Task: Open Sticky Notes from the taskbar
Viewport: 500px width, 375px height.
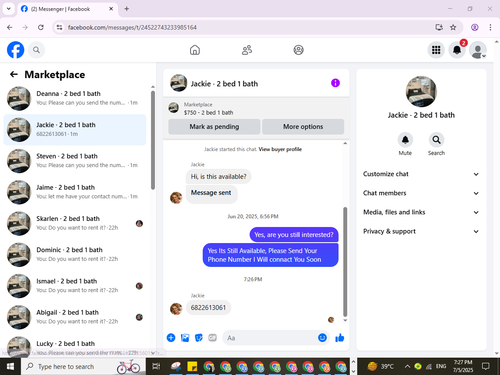Action: [x=192, y=366]
